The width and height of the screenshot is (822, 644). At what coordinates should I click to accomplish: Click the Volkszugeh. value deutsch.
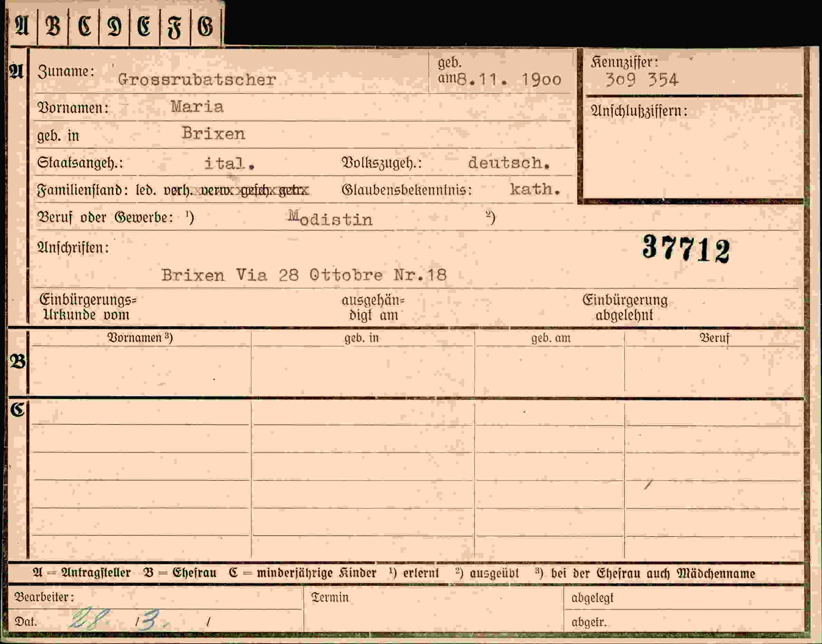click(x=509, y=163)
